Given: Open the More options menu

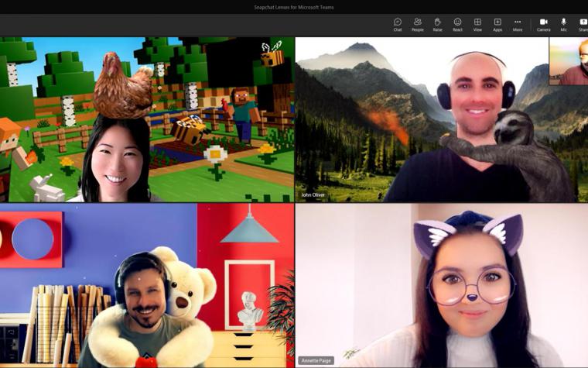Looking at the screenshot, I should pyautogui.click(x=518, y=25).
